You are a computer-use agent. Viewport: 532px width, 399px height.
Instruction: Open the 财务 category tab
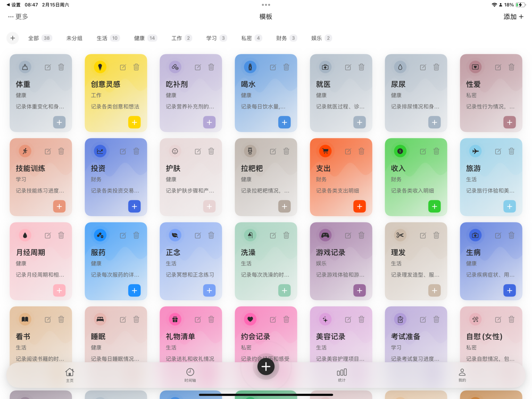pos(287,38)
